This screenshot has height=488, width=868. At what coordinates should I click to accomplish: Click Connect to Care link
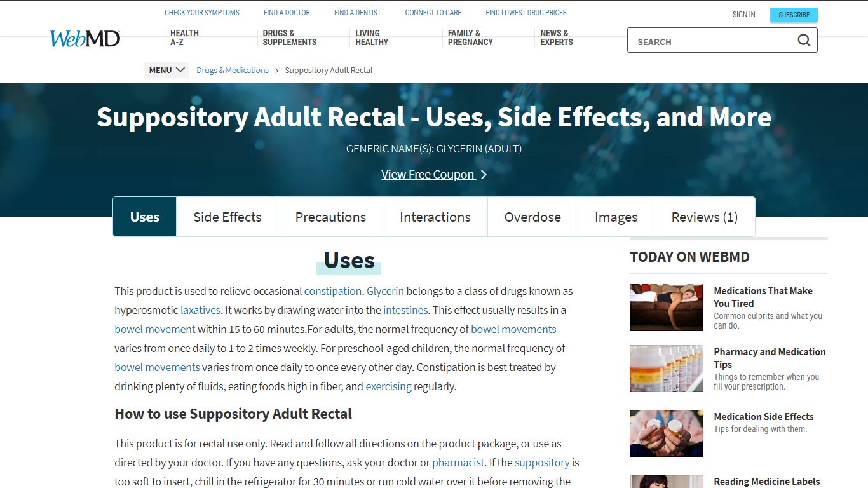pyautogui.click(x=433, y=12)
